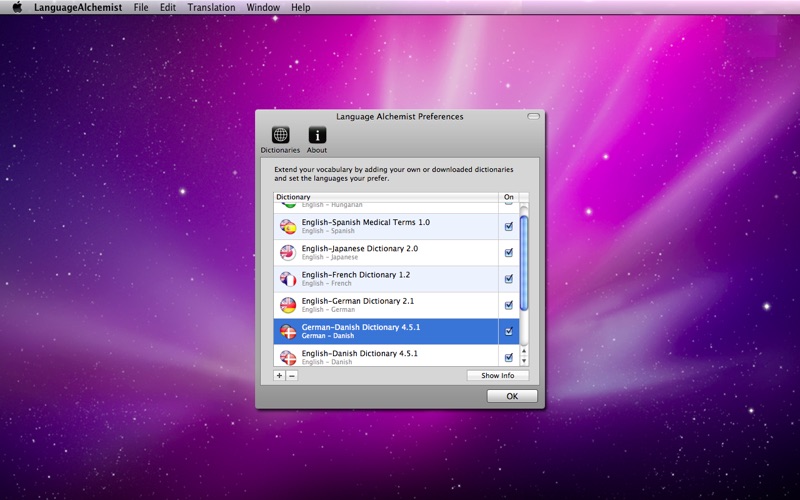This screenshot has width=800, height=500.
Task: Click the dictionary list scrollbar thumb
Action: click(x=523, y=263)
